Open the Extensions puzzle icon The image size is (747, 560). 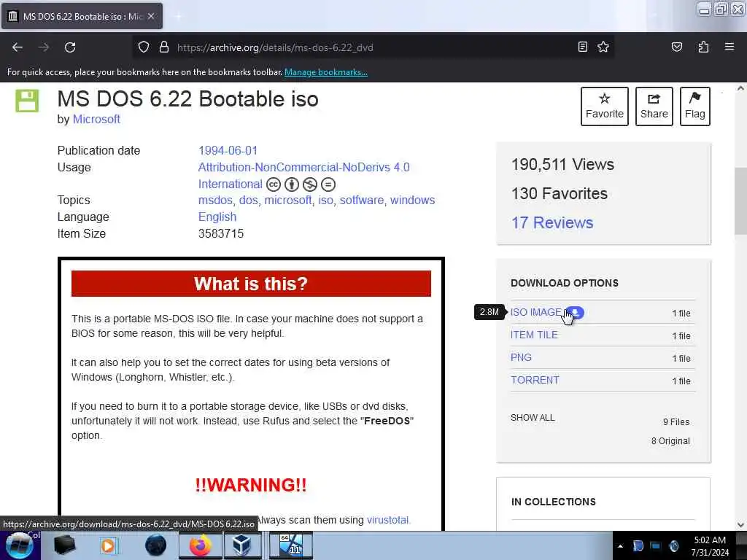coord(703,47)
